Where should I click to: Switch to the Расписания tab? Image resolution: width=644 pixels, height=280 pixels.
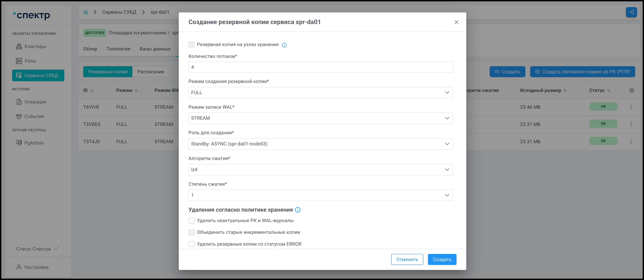point(150,72)
